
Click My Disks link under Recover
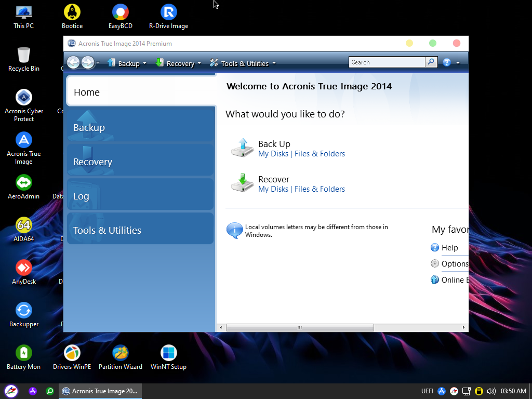[273, 189]
